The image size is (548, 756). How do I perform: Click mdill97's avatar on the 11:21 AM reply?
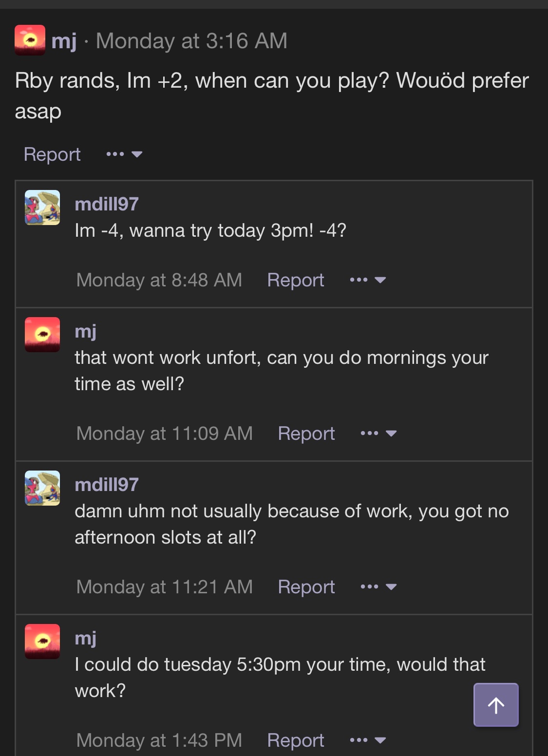(42, 488)
